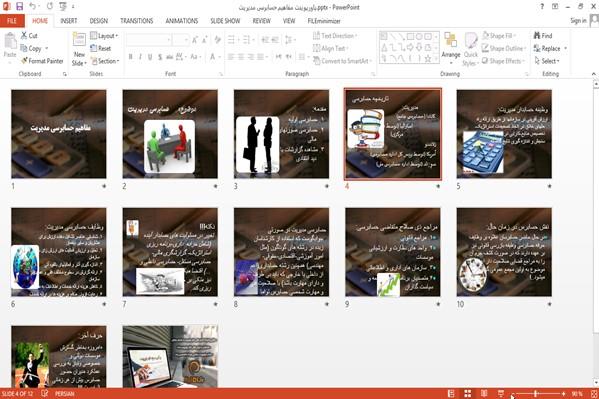
Task: Click the Redo icon in quick access toolbar
Action: coord(50,6)
